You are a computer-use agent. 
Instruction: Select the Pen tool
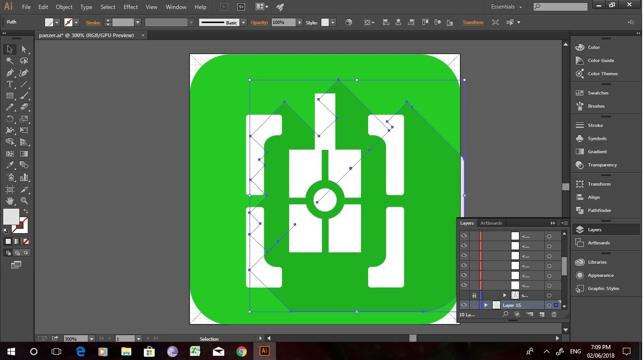pos(9,72)
